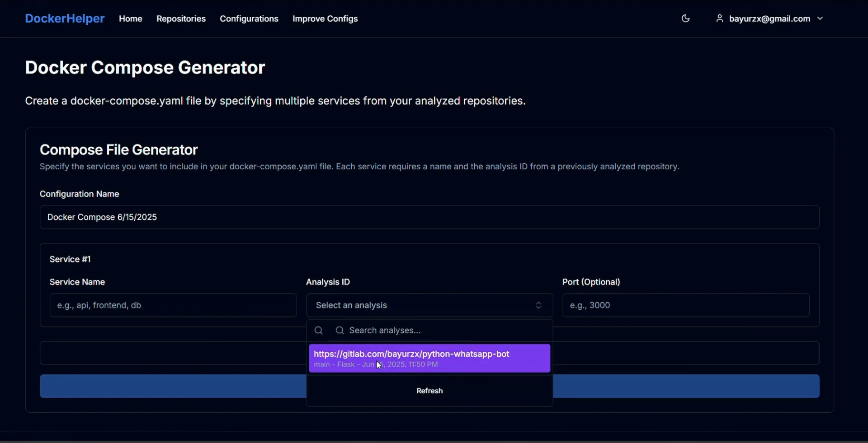
Task: Select the python-whatsapp-bot analysis option
Action: [429, 358]
